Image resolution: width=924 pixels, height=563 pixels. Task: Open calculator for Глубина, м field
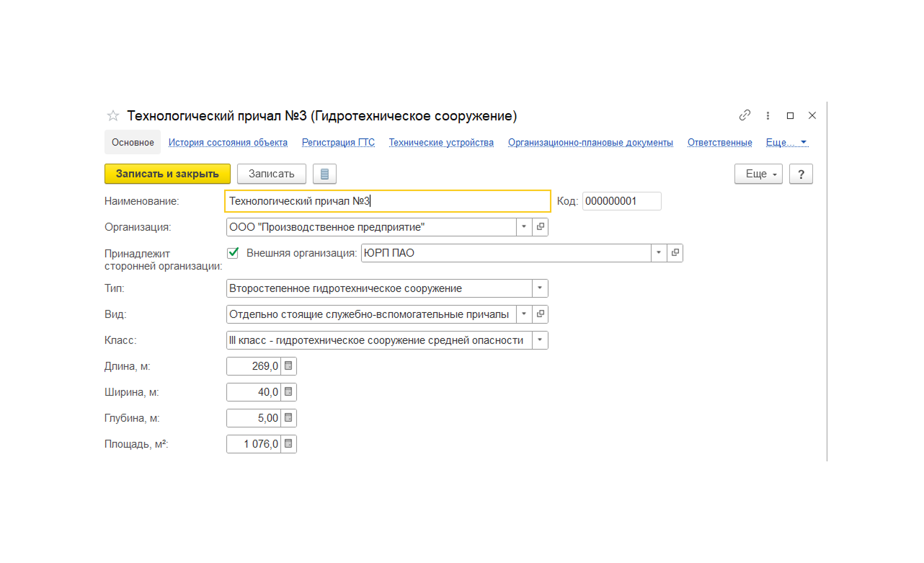(288, 418)
